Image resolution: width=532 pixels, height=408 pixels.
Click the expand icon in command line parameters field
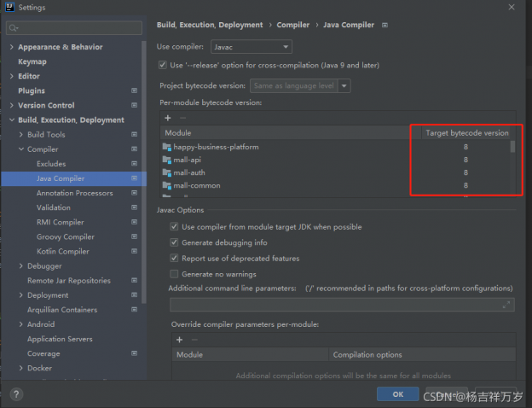pyautogui.click(x=506, y=304)
